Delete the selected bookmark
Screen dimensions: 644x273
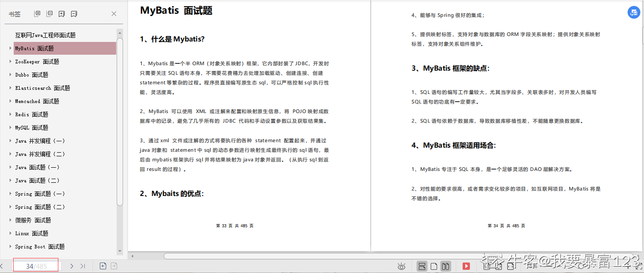click(74, 14)
